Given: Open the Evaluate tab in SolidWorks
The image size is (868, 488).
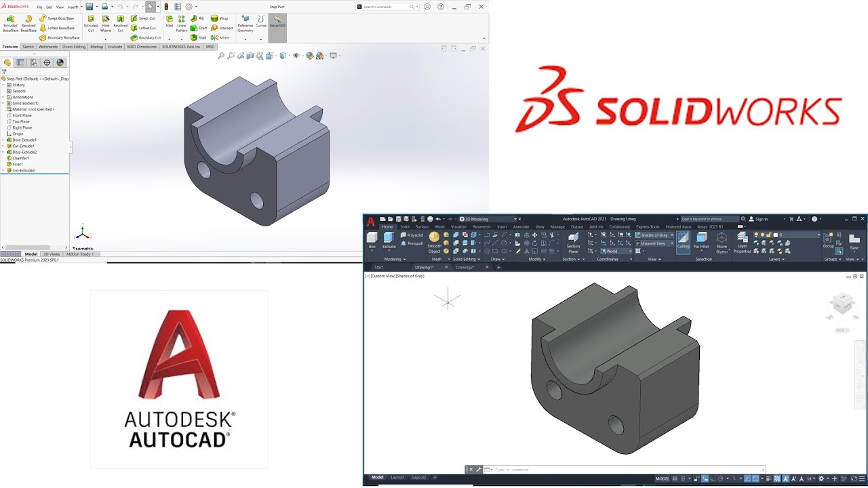Looking at the screenshot, I should (115, 47).
